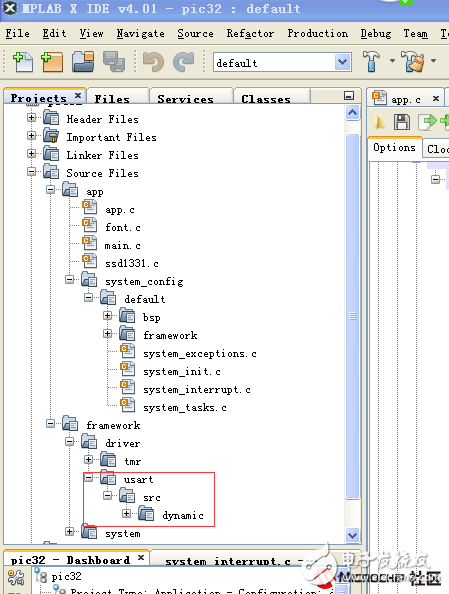Collapse the code fold in editor
The height and width of the screenshot is (594, 449).
[x=436, y=179]
